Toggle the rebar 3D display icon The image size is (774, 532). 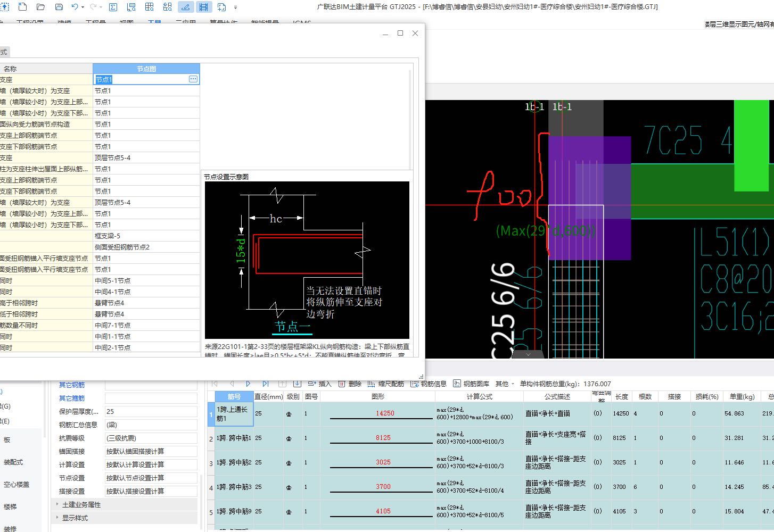click(203, 7)
